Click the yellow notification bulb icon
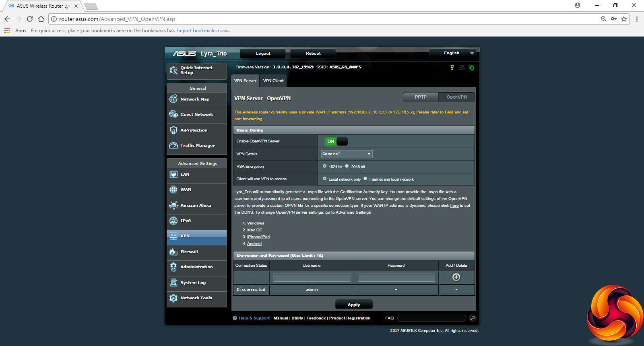644x346 pixels. pos(452,68)
